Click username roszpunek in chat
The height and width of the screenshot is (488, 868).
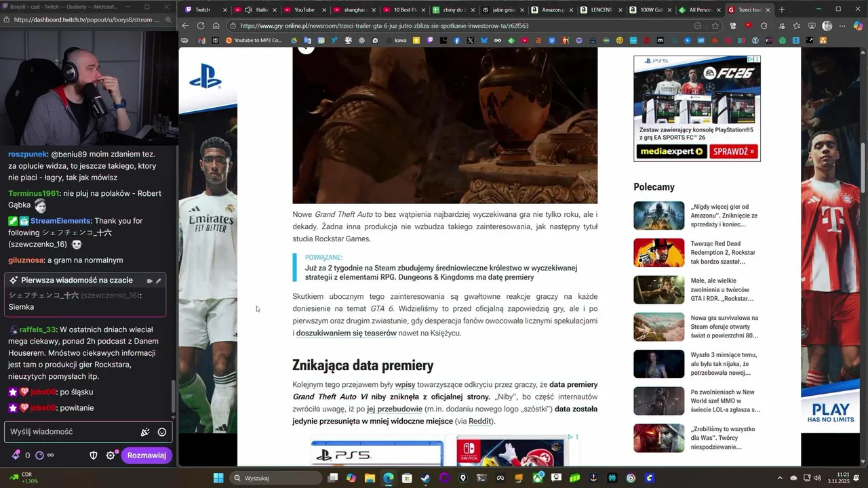coord(28,154)
